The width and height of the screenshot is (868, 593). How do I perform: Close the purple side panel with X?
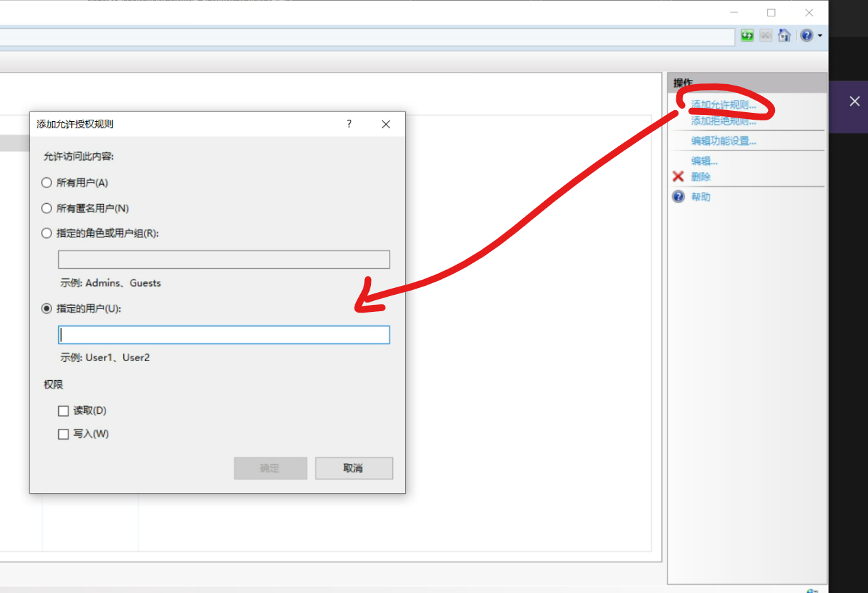[x=854, y=101]
